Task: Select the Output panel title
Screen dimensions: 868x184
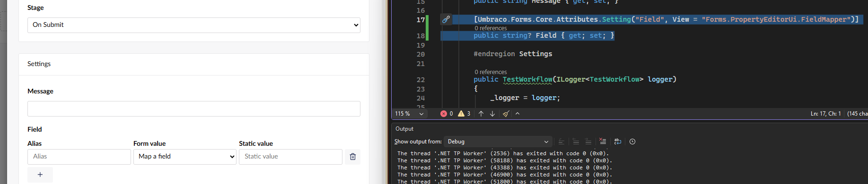Action: coord(404,129)
